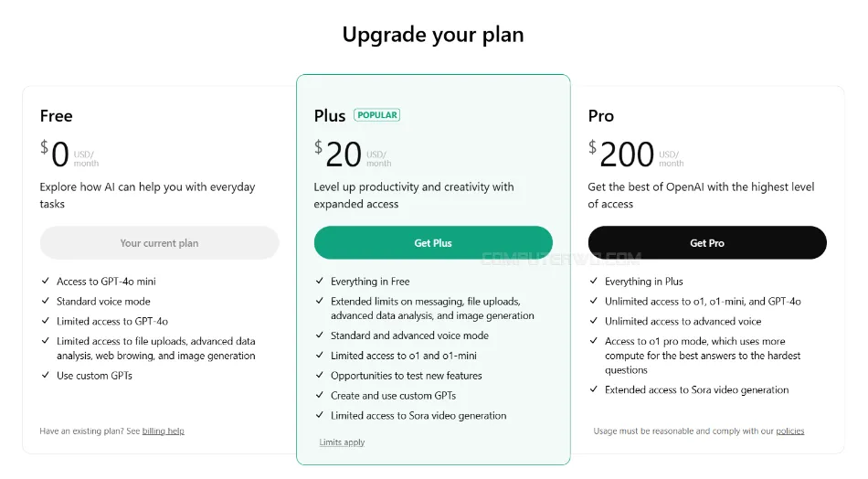Open the billing help link
This screenshot has width=868, height=479.
[x=164, y=431]
